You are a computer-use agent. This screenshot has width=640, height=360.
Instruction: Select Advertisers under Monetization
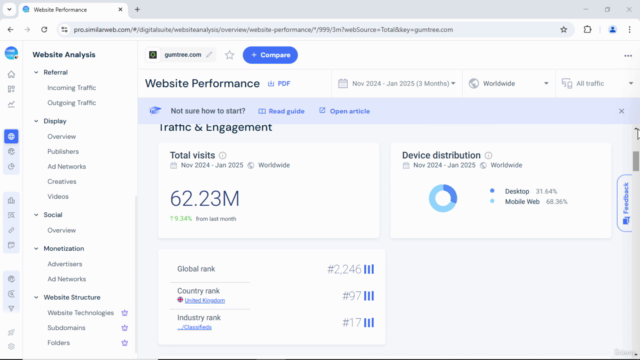64,264
